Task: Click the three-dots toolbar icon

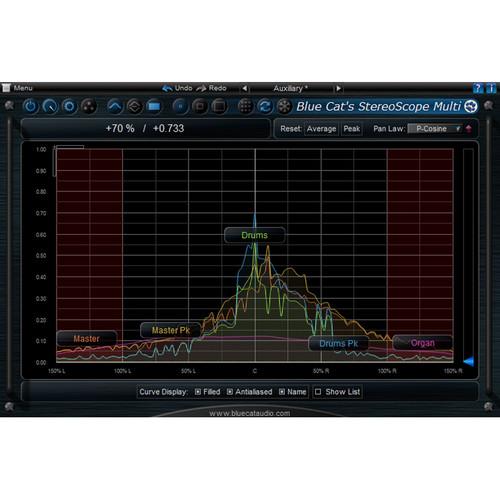Action: click(x=89, y=107)
